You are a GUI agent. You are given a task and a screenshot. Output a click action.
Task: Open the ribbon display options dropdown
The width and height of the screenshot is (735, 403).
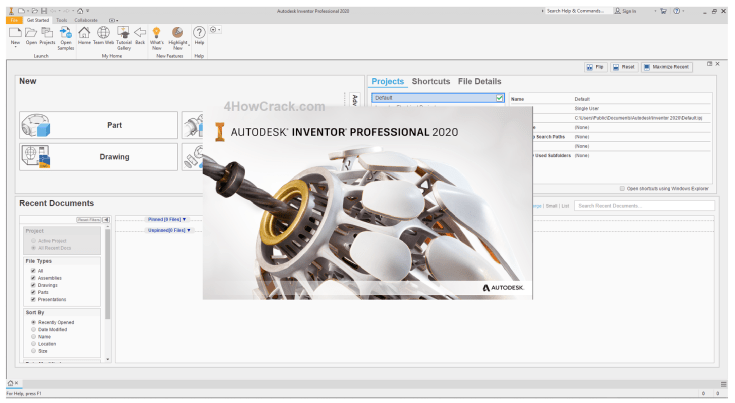[x=113, y=20]
